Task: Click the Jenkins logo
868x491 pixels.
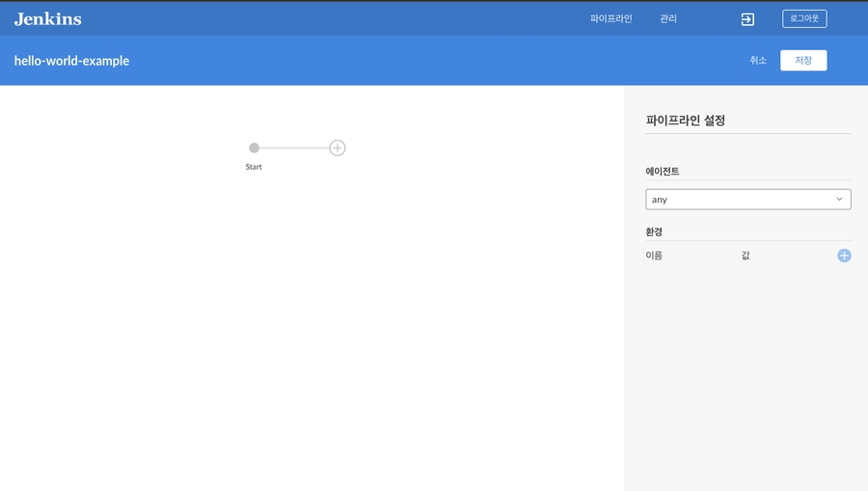Action: click(47, 18)
